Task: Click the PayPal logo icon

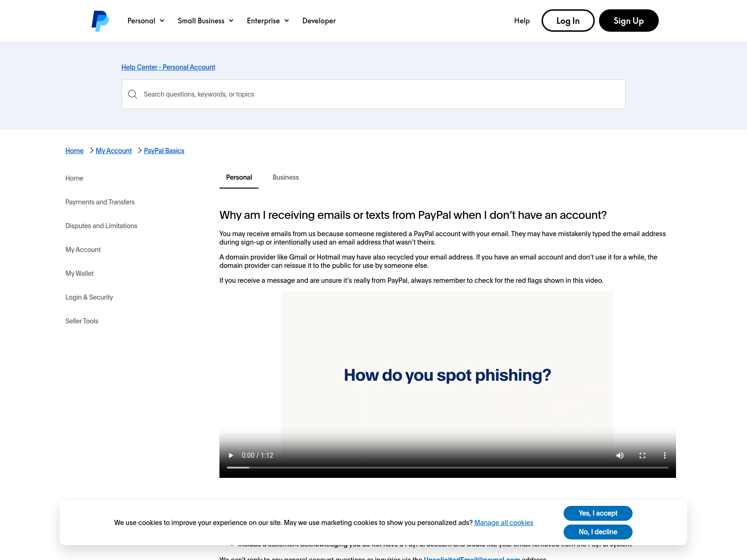Action: click(x=100, y=21)
